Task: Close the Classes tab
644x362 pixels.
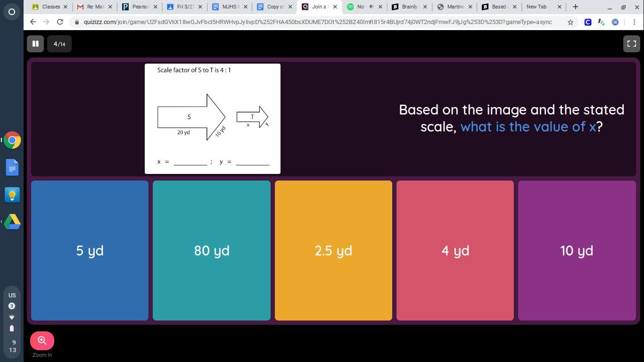Action: click(x=65, y=7)
